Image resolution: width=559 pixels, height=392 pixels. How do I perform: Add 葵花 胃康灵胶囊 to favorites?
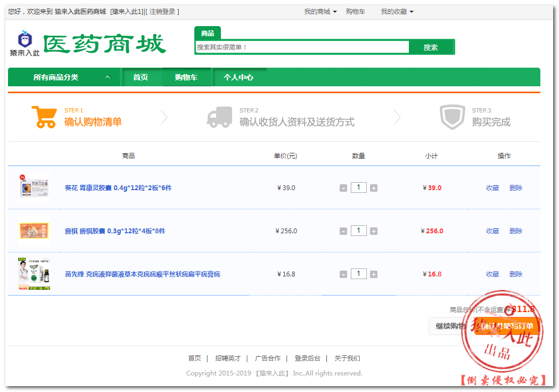click(492, 188)
